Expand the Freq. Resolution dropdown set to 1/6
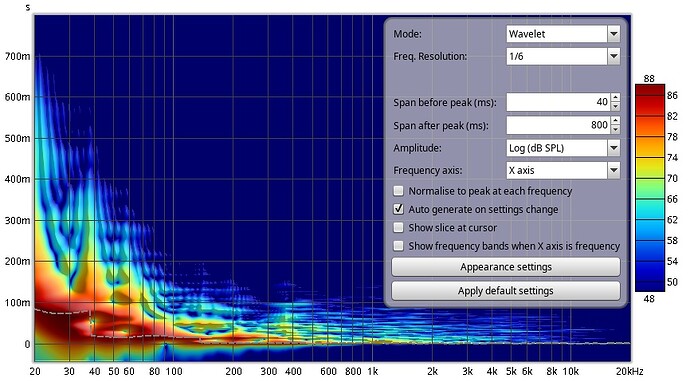The height and width of the screenshot is (381, 690). [x=563, y=56]
